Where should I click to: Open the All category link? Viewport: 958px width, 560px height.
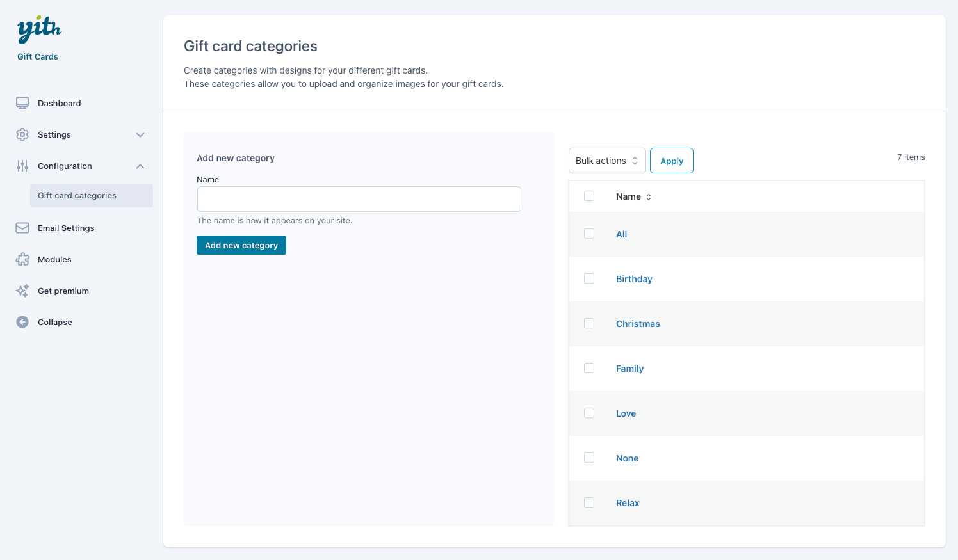[621, 234]
